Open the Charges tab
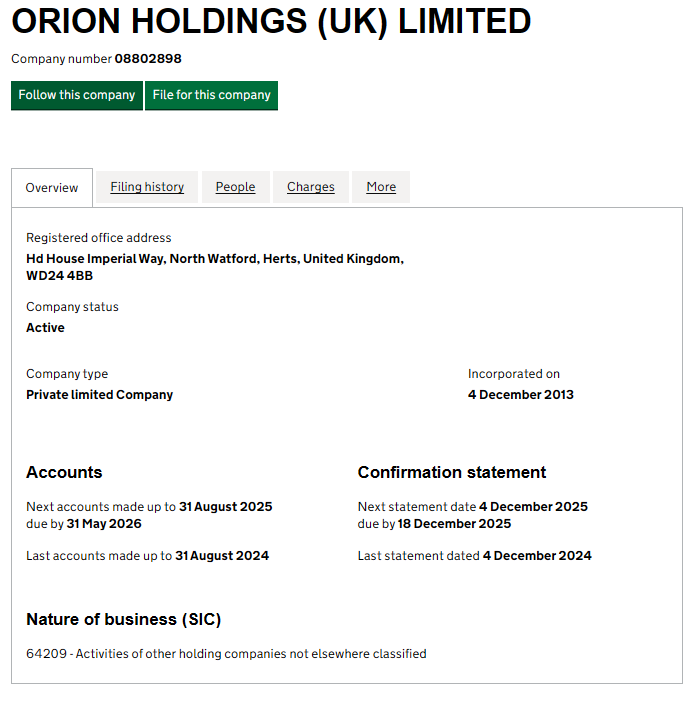Viewport: 698px width, 702px height. point(310,187)
